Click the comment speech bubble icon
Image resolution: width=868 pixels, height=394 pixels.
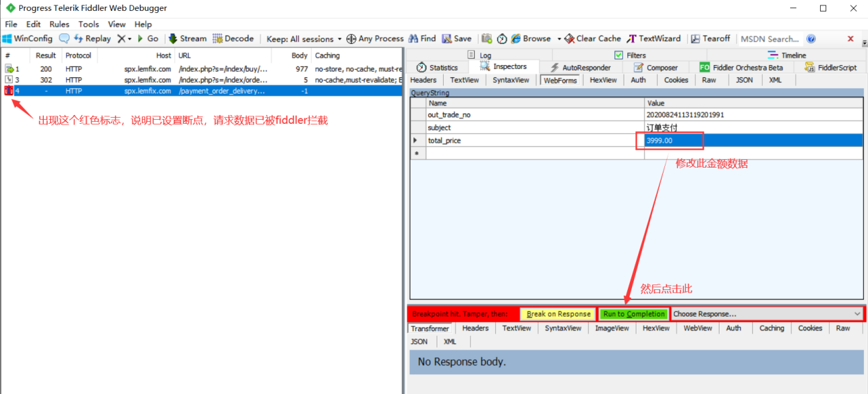pos(64,39)
